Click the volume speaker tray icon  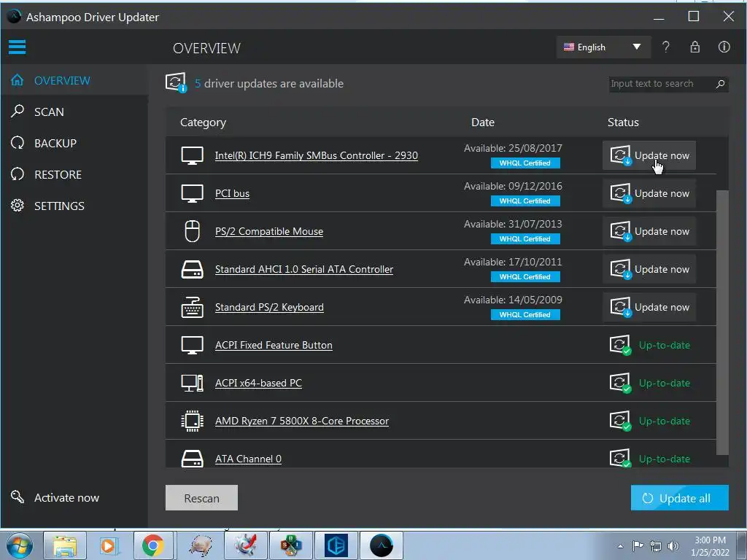pyautogui.click(x=673, y=545)
